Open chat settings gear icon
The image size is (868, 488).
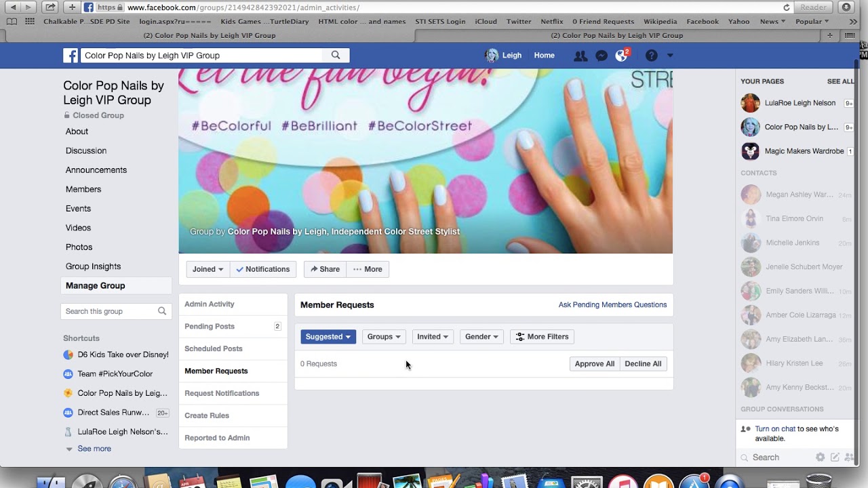pos(820,457)
